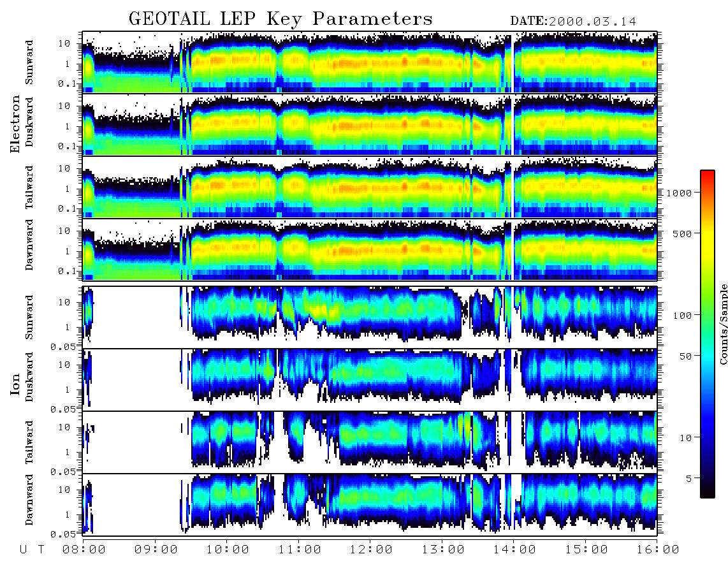Pick the 13:00 time axis tick label
The width and height of the screenshot is (728, 561).
pos(443,550)
